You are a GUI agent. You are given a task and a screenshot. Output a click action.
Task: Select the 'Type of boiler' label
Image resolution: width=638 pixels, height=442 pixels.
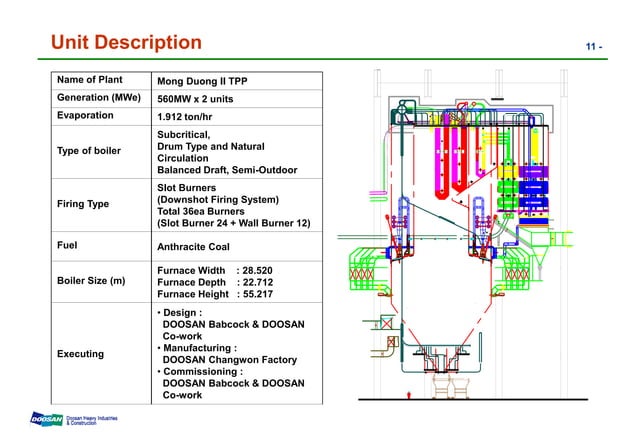click(x=89, y=151)
